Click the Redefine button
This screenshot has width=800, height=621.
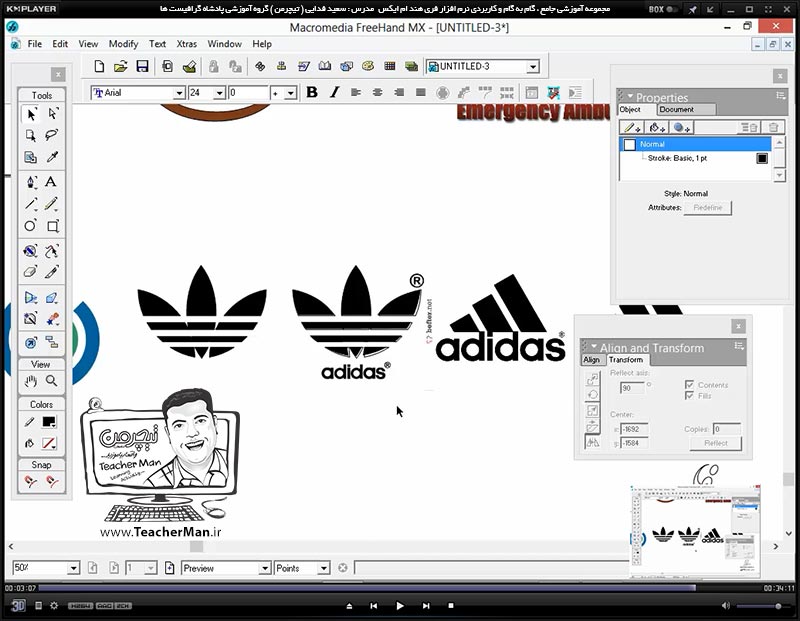708,208
